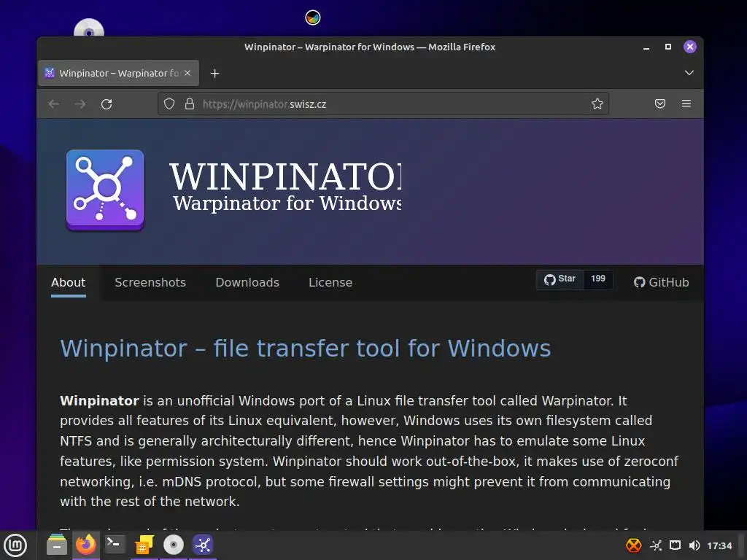Click the page heading 'Winpinator – file transfer tool'
Viewport: 747px width, 560px height.
(x=305, y=348)
